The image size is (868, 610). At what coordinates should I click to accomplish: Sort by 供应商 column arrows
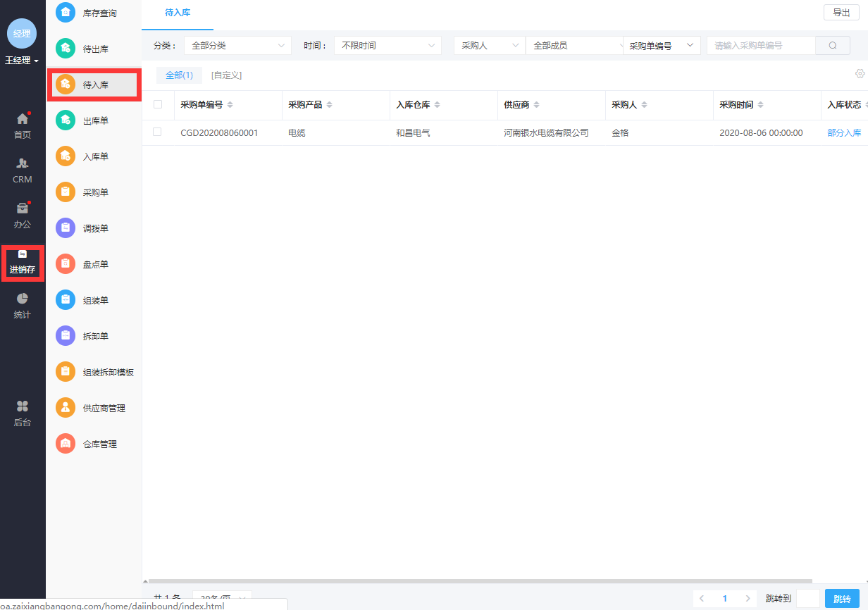click(x=536, y=105)
